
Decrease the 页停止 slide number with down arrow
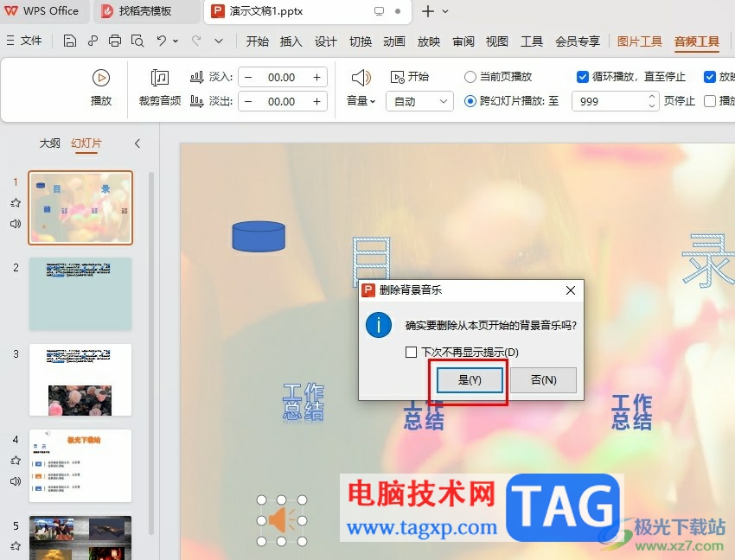652,106
